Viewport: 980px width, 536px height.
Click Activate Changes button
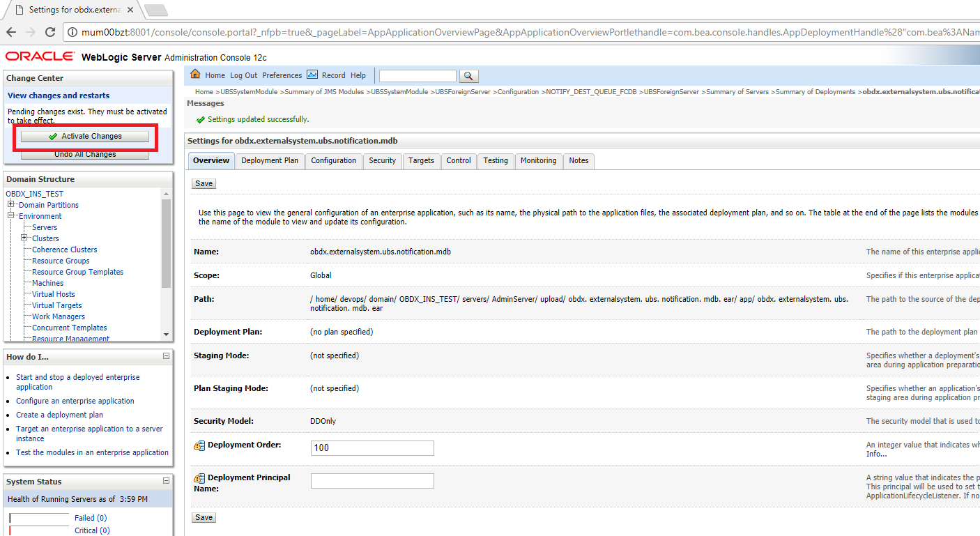(x=85, y=137)
